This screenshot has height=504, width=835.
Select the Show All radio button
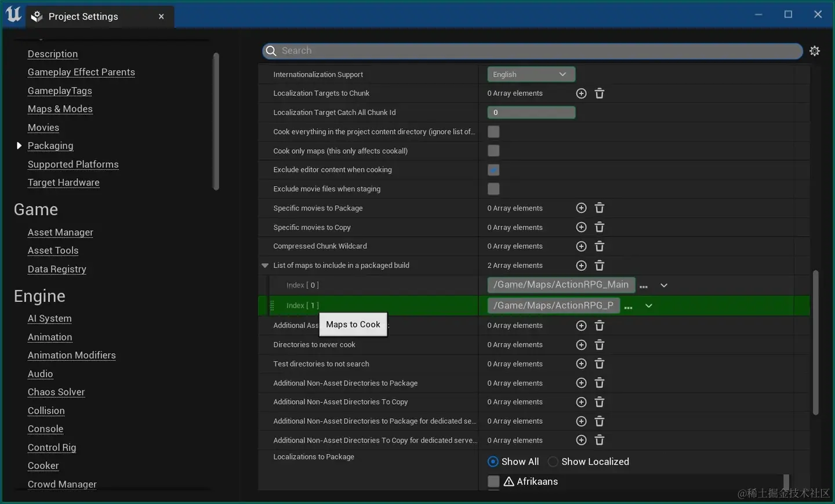[x=493, y=462]
